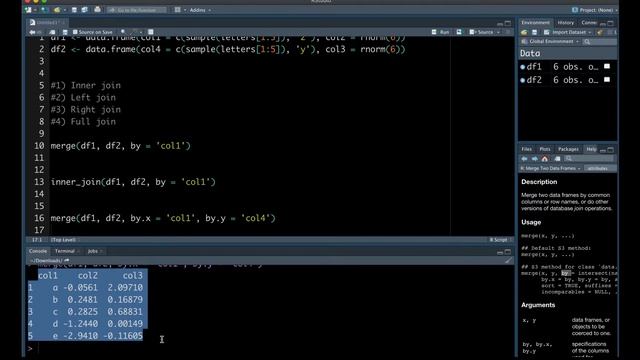
Task: Click the comment line #1) Inner join
Action: click(86, 85)
